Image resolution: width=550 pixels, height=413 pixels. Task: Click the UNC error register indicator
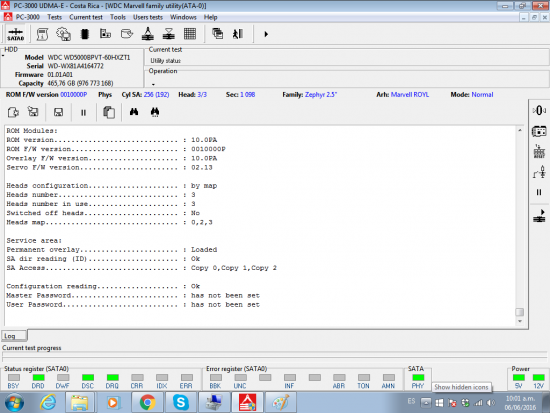click(241, 378)
